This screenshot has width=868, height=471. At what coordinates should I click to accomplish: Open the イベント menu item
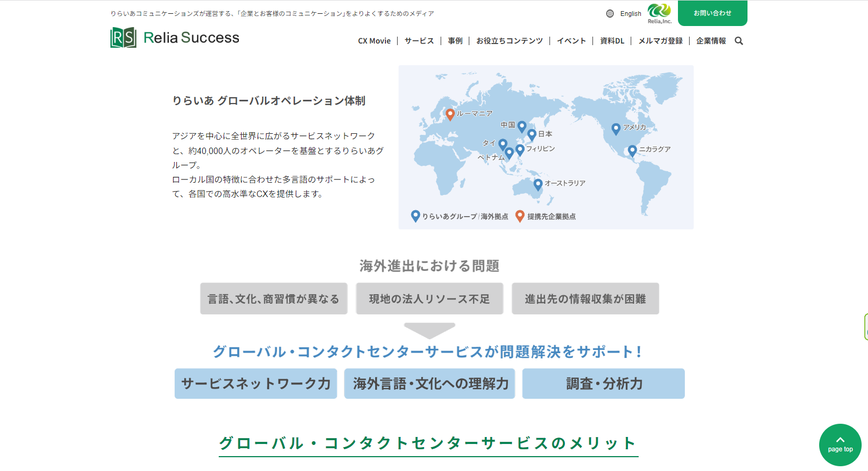click(x=571, y=41)
